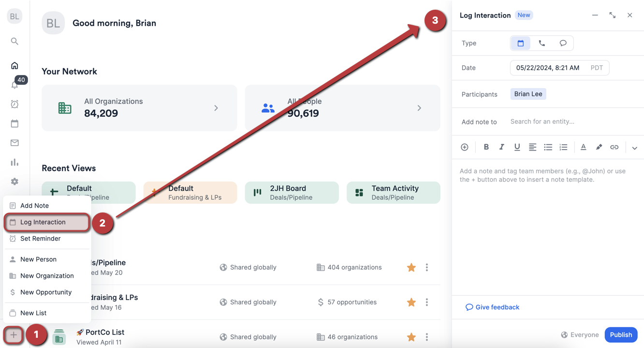Select the Chat message interaction type

point(563,43)
